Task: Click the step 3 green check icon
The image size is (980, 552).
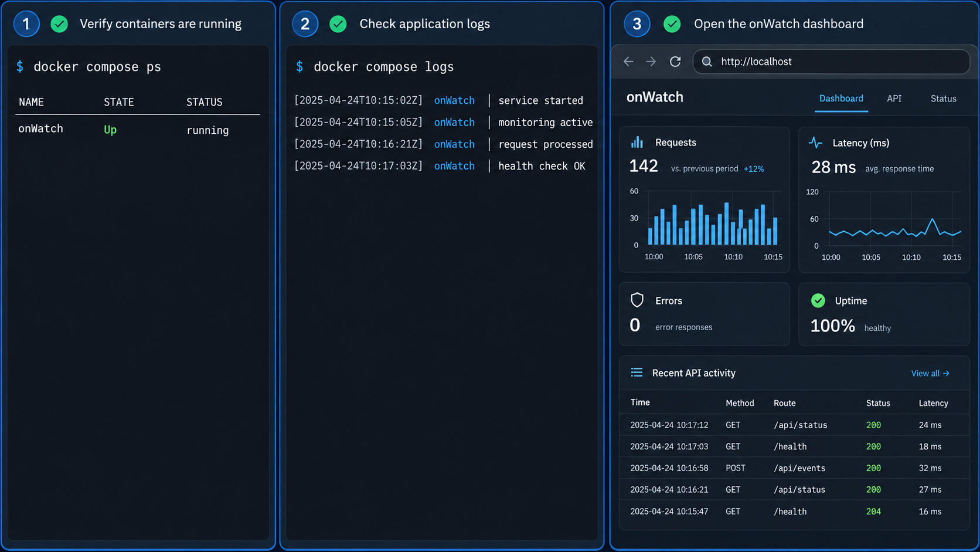Action: point(672,24)
